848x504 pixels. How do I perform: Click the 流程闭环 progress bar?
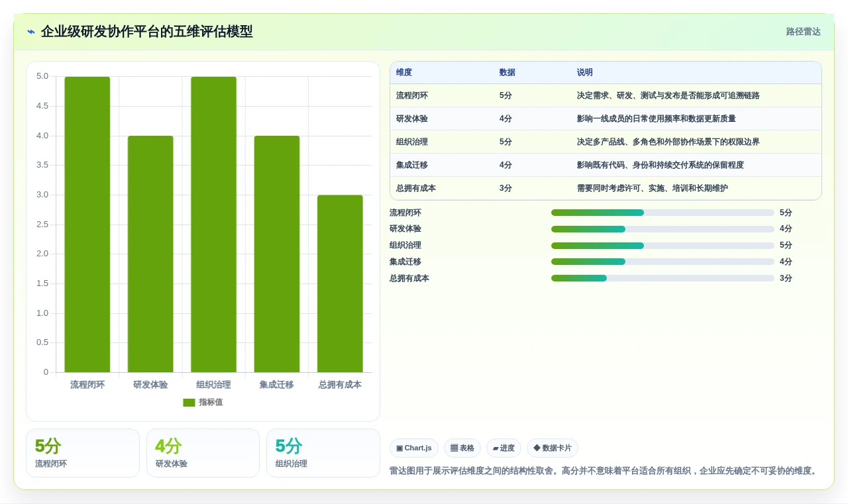[662, 213]
